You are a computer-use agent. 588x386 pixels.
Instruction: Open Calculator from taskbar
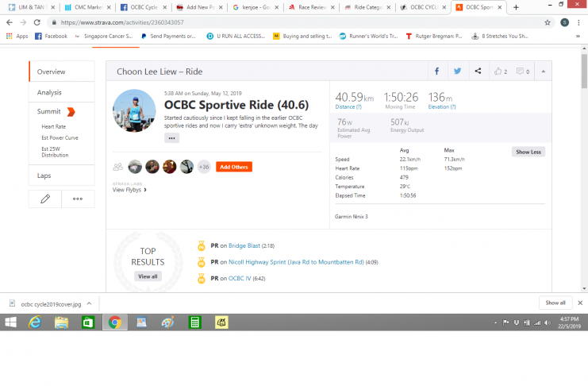click(194, 322)
